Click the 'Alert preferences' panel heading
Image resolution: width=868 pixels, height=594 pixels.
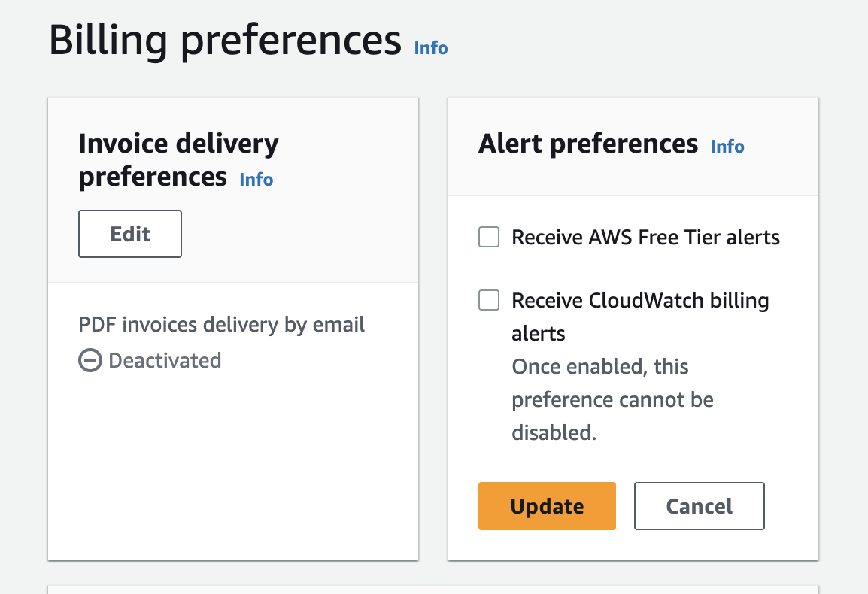[588, 144]
